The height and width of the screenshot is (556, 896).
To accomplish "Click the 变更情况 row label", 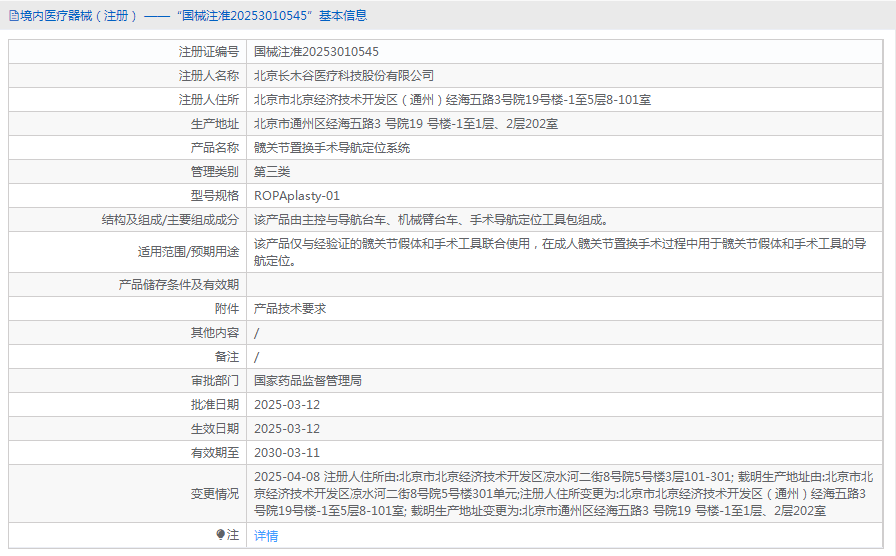I will point(215,494).
